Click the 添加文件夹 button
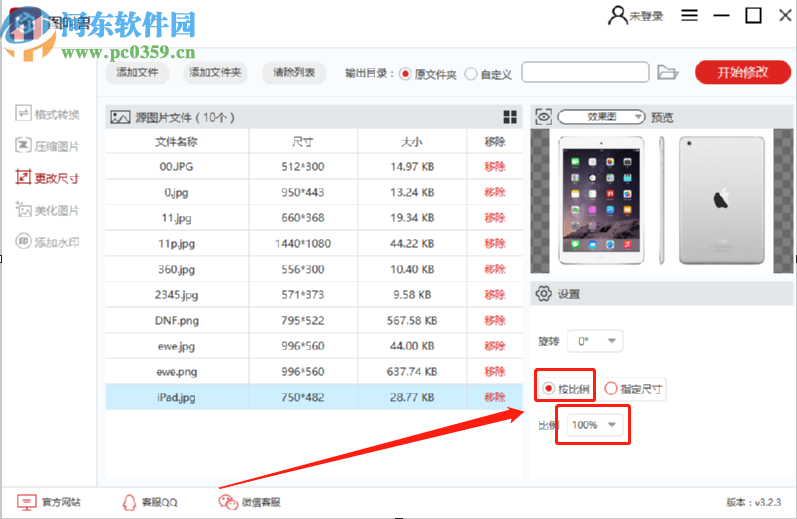797x519 pixels. point(216,72)
